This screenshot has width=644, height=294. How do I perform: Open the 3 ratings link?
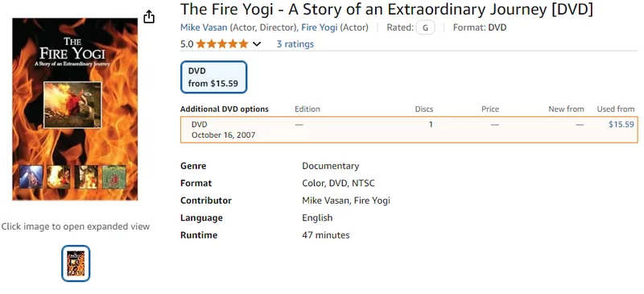(x=295, y=44)
